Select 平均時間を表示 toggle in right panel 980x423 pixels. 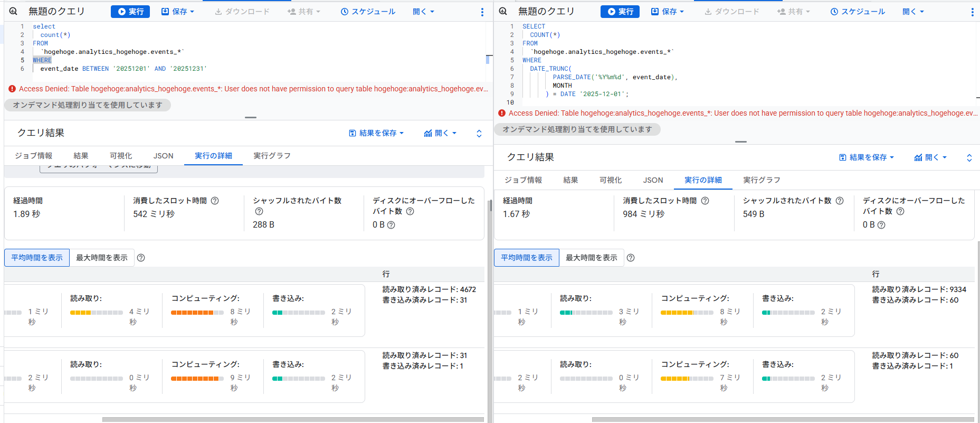click(x=527, y=258)
